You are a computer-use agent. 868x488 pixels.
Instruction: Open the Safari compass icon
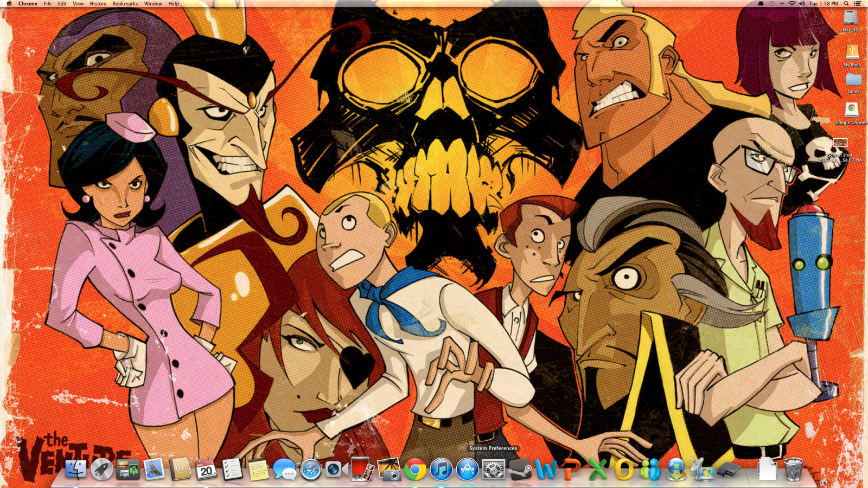point(311,470)
